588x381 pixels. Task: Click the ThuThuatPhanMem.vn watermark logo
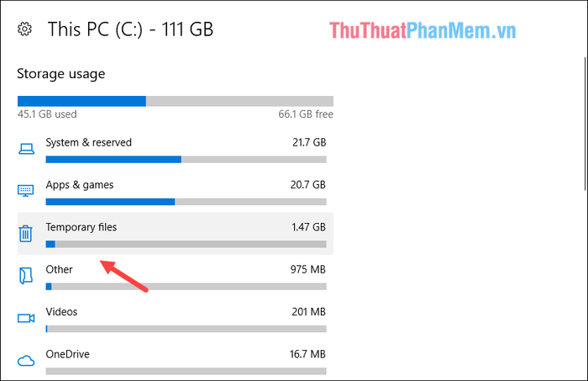coord(423,30)
